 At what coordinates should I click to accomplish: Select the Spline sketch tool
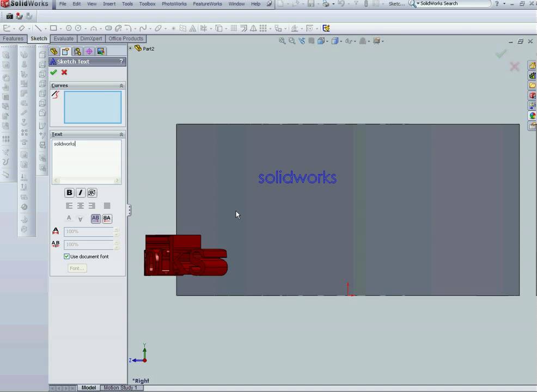(143, 28)
